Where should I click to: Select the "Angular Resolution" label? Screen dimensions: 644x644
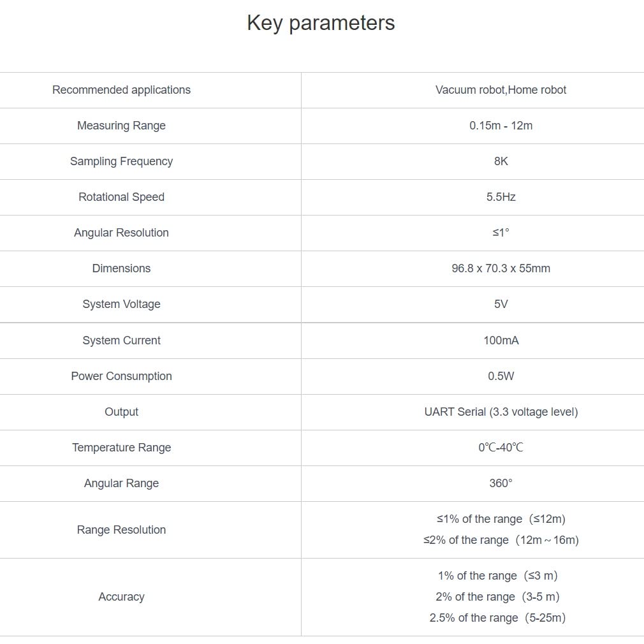click(x=121, y=233)
